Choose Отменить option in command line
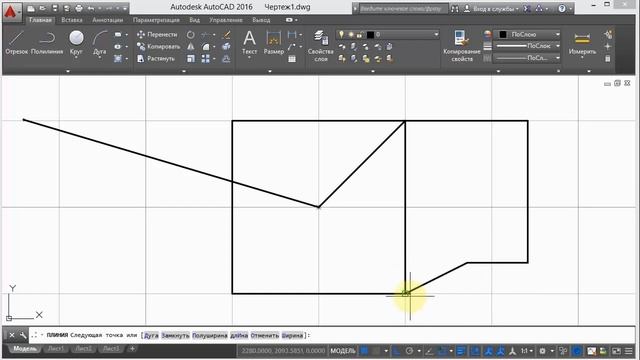The width and height of the screenshot is (640, 360). [x=265, y=336]
